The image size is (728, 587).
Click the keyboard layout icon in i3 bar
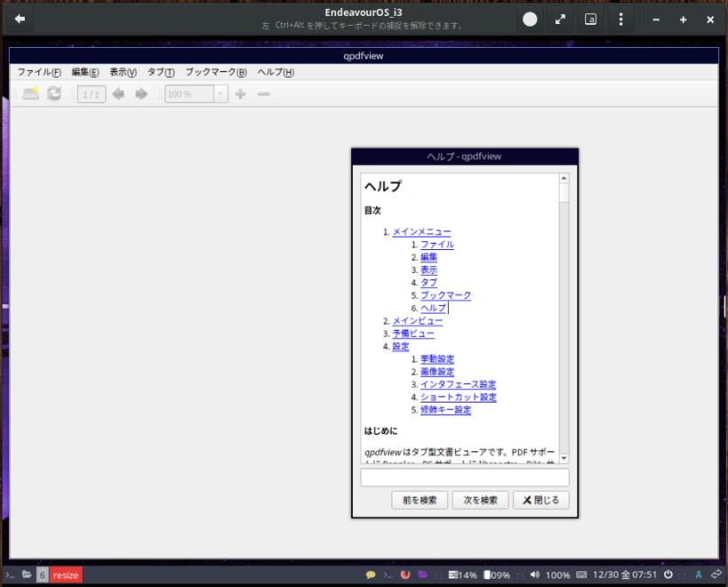point(582,575)
